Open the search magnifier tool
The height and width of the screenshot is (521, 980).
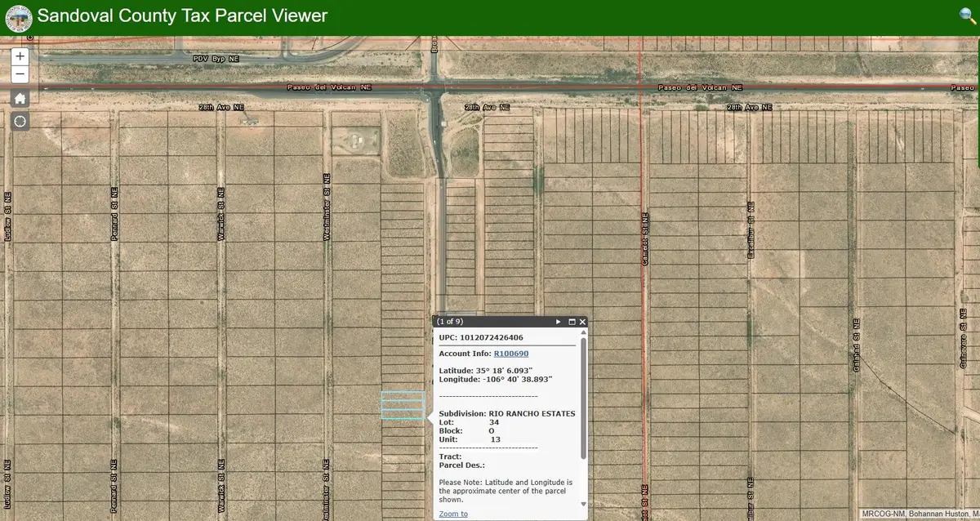pyautogui.click(x=964, y=15)
